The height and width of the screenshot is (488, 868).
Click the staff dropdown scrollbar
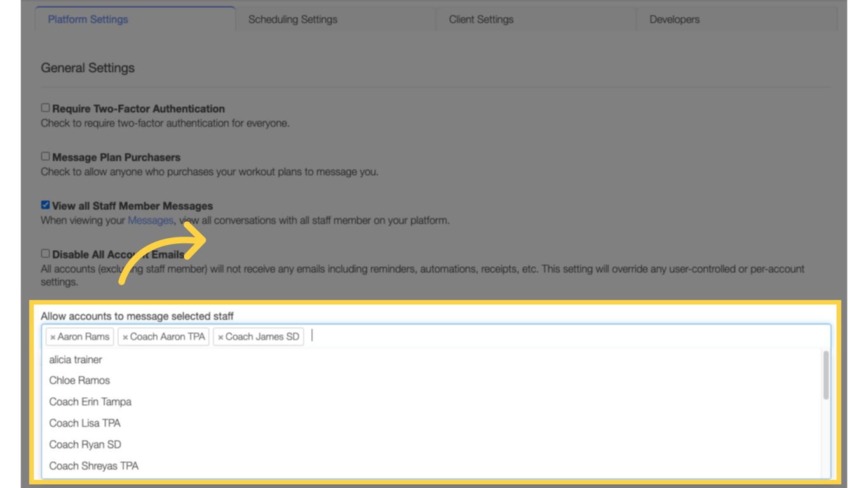click(826, 375)
